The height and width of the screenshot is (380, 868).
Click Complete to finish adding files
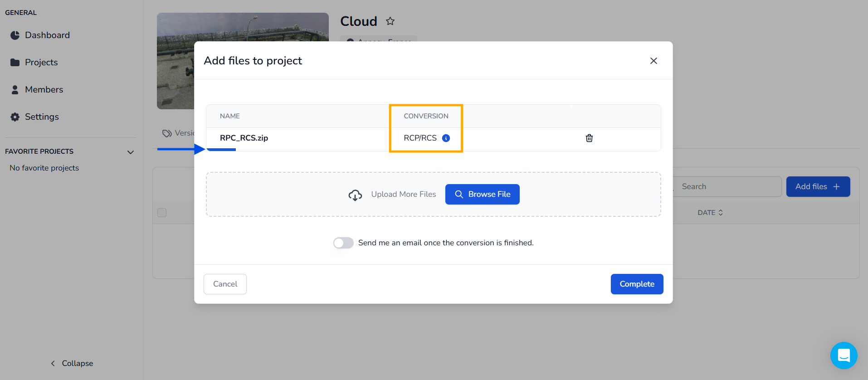coord(637,284)
